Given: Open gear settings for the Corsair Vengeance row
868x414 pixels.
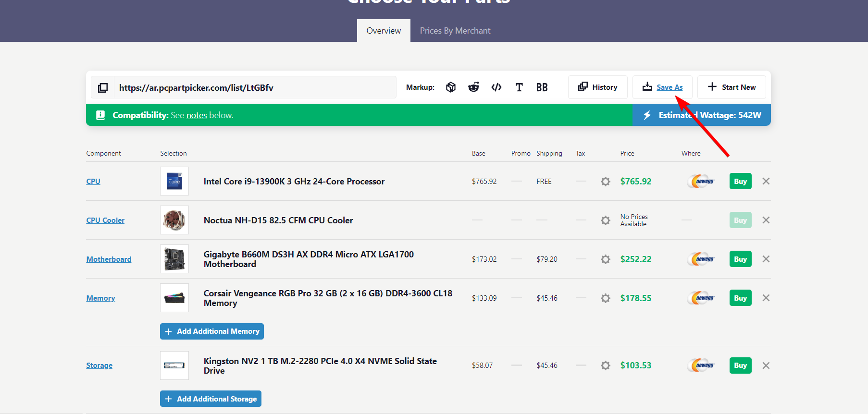Looking at the screenshot, I should tap(606, 298).
